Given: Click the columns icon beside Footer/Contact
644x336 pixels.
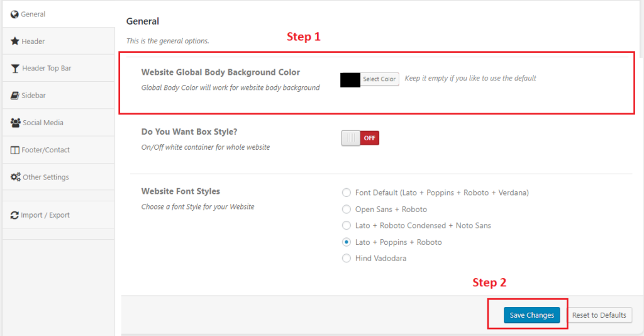Looking at the screenshot, I should point(15,150).
